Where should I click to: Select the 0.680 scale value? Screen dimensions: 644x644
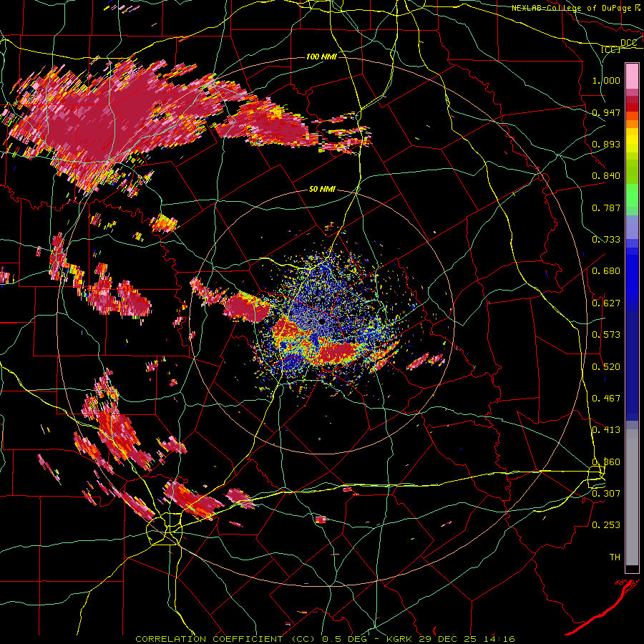click(606, 270)
